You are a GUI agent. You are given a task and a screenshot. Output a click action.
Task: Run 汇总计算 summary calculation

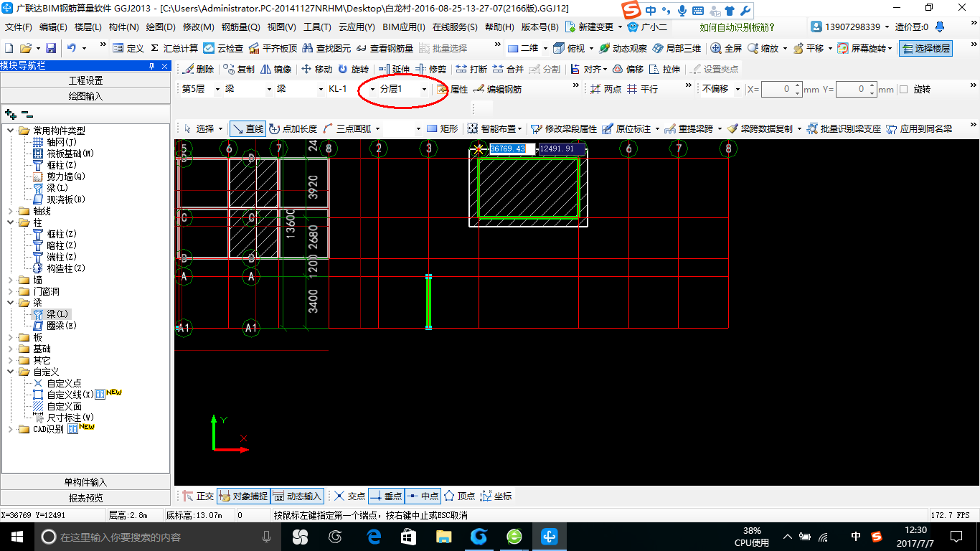pyautogui.click(x=174, y=48)
